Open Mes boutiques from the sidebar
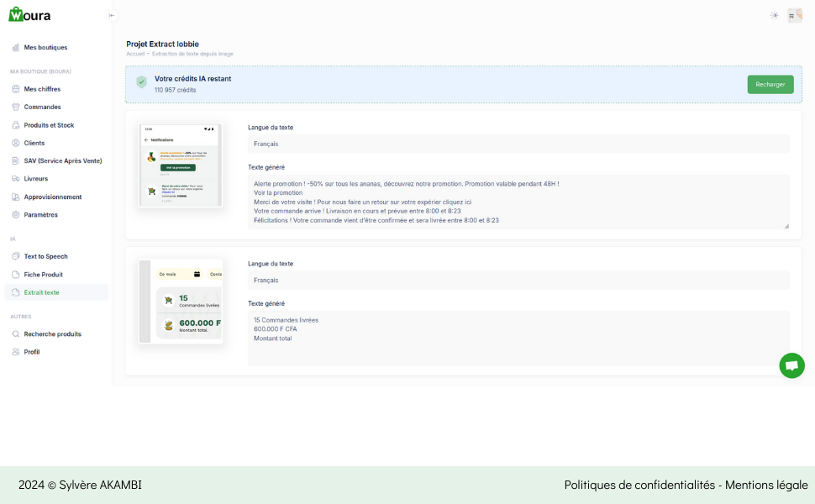This screenshot has width=815, height=504. tap(45, 47)
